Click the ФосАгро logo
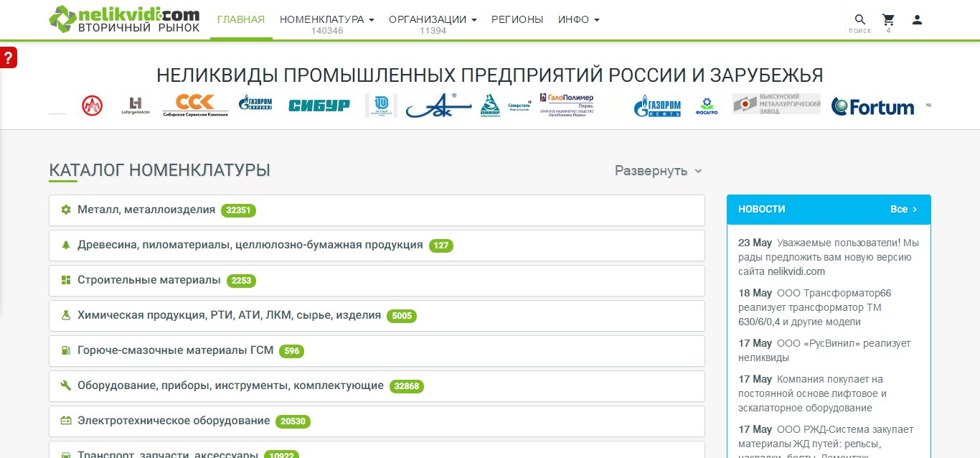The height and width of the screenshot is (458, 980). (707, 106)
